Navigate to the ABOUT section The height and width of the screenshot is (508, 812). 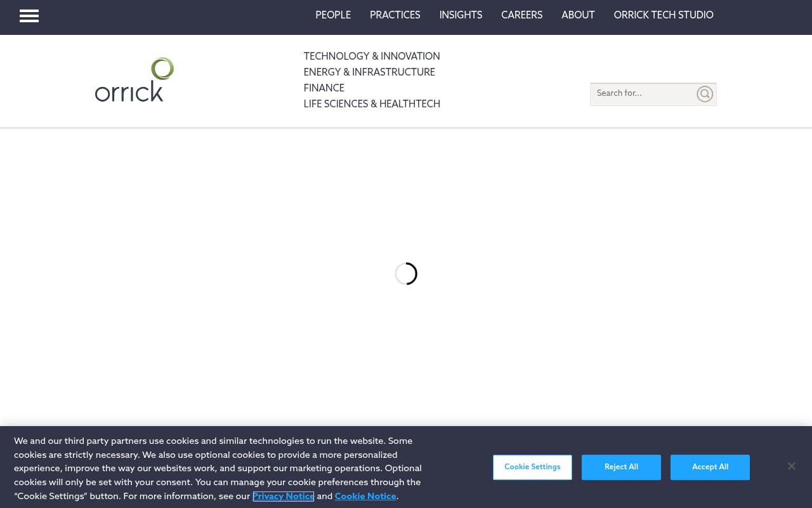[578, 15]
